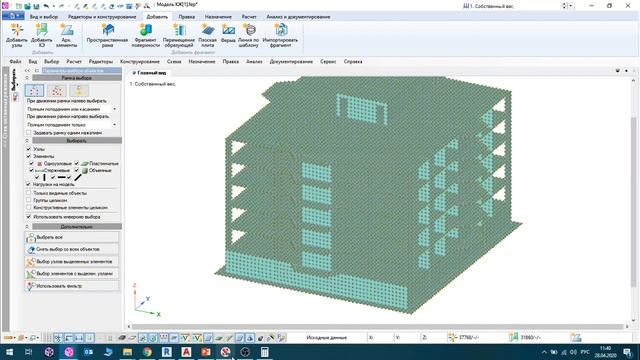Toggle the Стержневые checkbox

pos(31,170)
